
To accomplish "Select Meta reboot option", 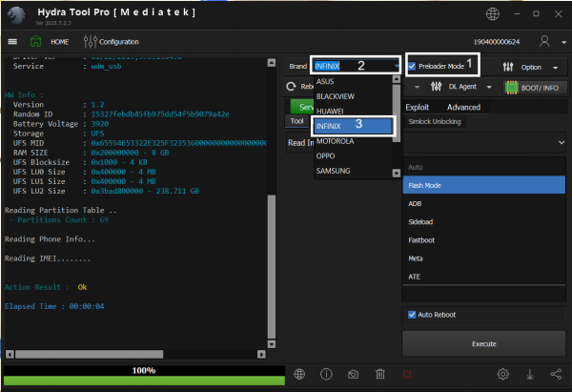I will click(x=483, y=258).
